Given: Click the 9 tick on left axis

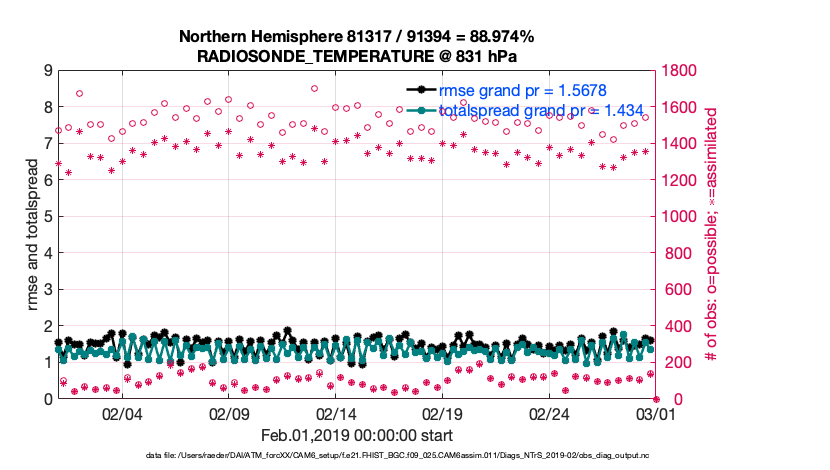Looking at the screenshot, I should pyautogui.click(x=47, y=71).
